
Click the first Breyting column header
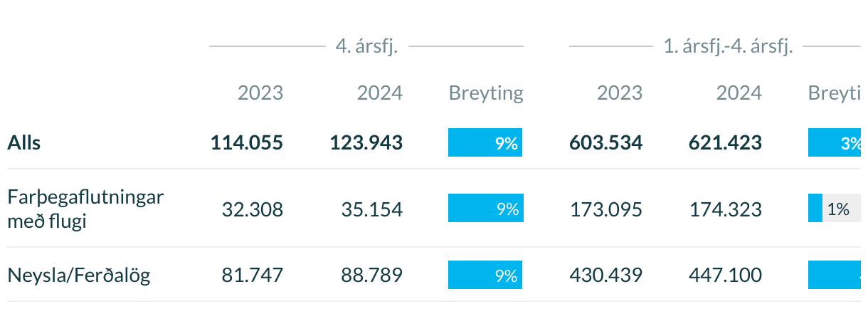(x=486, y=93)
